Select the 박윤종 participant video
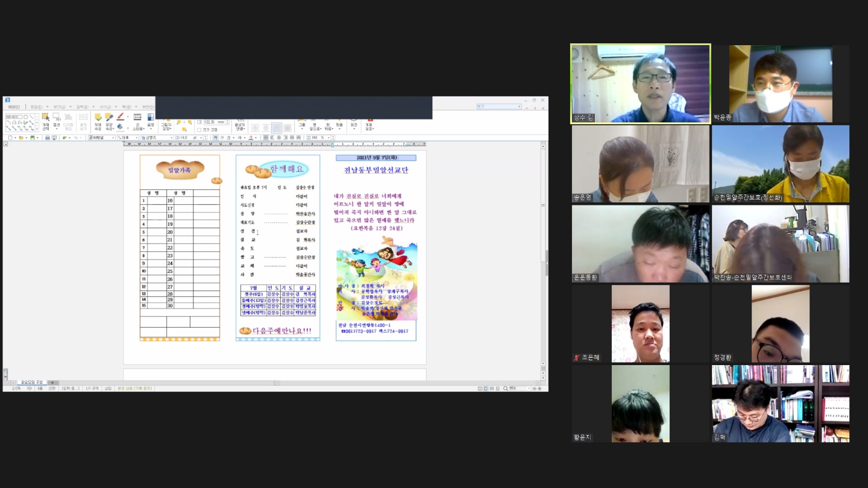 pos(781,84)
